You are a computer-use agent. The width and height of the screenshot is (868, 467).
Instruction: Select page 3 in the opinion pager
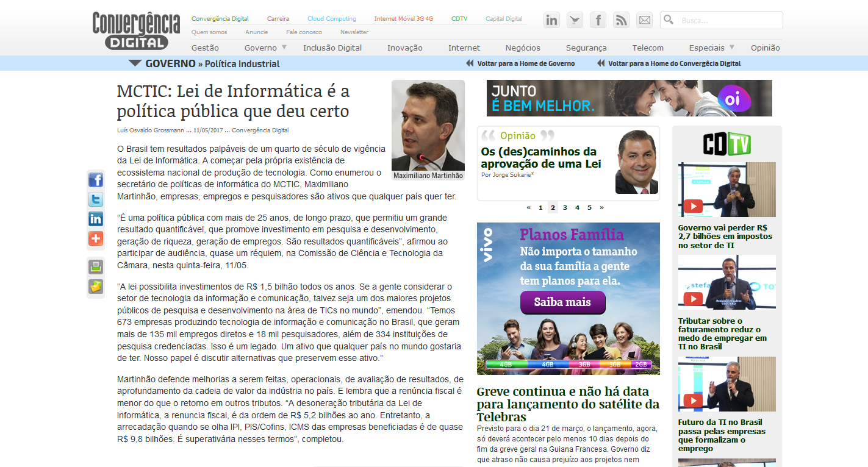[x=565, y=207]
